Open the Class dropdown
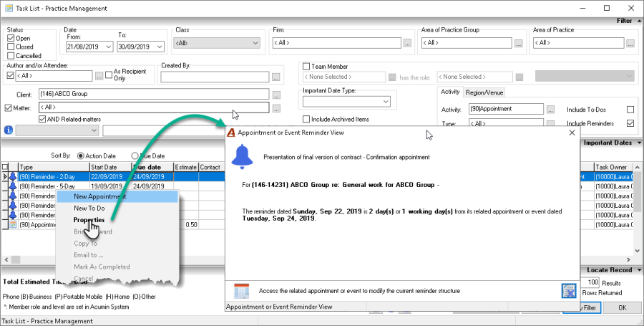This screenshot has height=326, width=644. (x=255, y=43)
